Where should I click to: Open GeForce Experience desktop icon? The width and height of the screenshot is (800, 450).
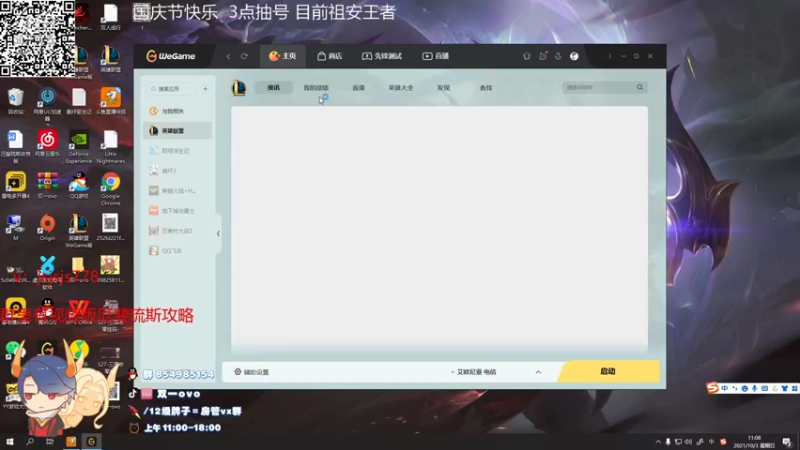pos(79,146)
